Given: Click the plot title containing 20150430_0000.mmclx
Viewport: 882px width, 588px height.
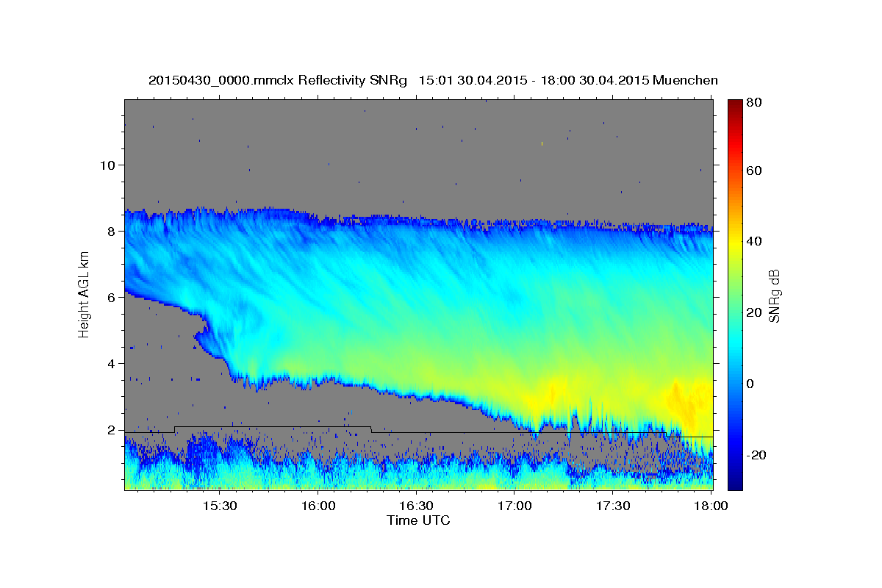Looking at the screenshot, I should pos(433,80).
